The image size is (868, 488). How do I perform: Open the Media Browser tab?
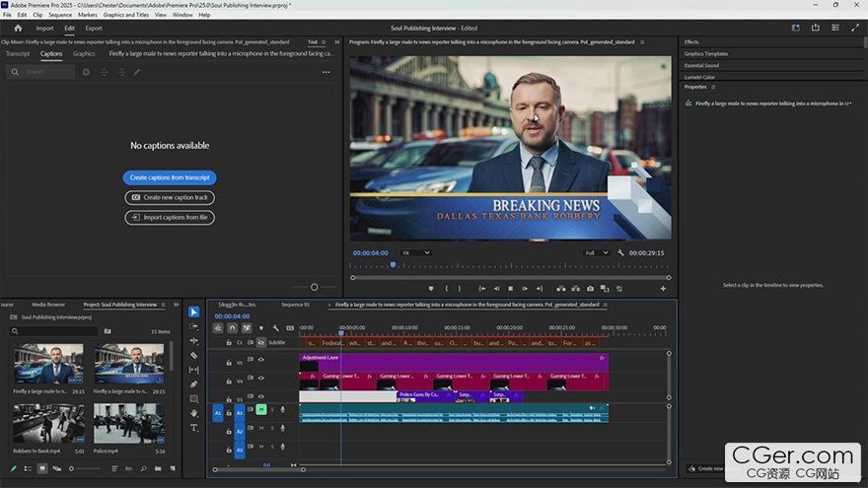[x=48, y=305]
